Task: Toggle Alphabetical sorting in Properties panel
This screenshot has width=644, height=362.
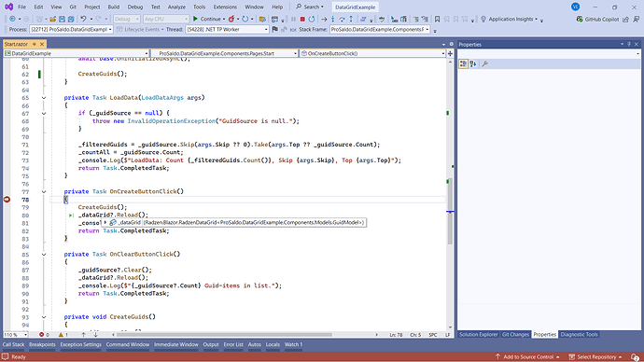Action: point(473,63)
